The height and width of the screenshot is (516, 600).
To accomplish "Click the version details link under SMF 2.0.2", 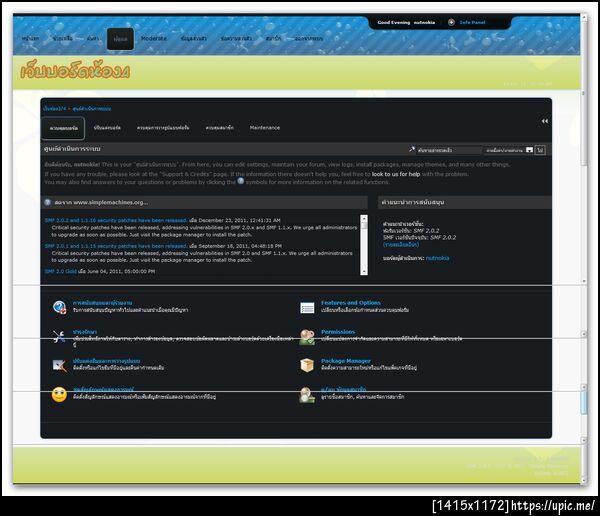I will 401,244.
